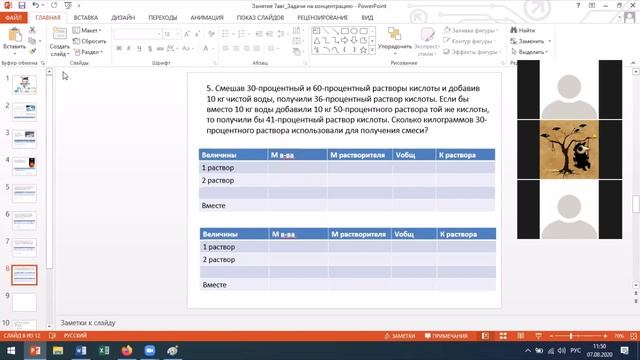This screenshot has width=640, height=360.
Task: Select slide 9 thumbnail
Action: [x=24, y=302]
